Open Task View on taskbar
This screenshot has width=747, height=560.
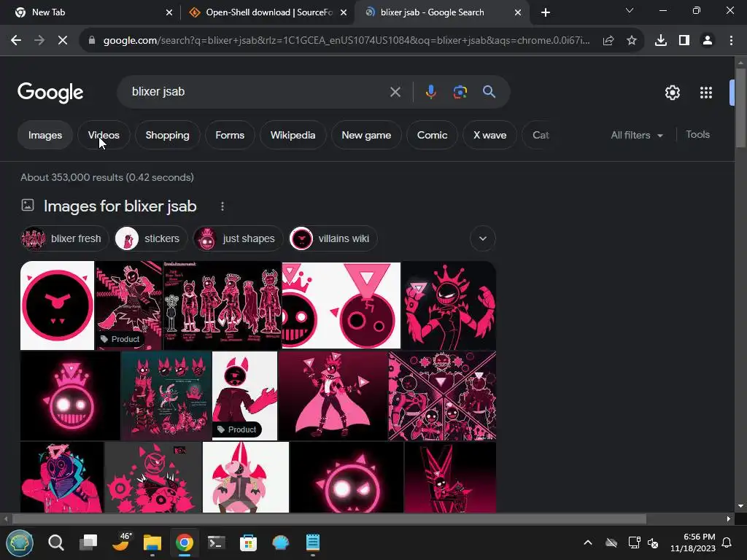coord(88,542)
